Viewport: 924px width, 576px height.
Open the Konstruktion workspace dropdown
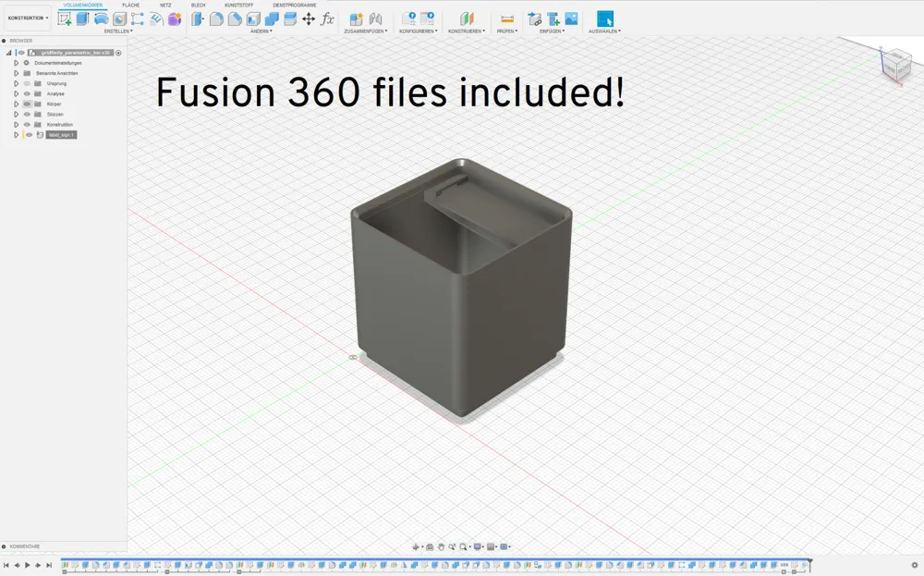27,18
